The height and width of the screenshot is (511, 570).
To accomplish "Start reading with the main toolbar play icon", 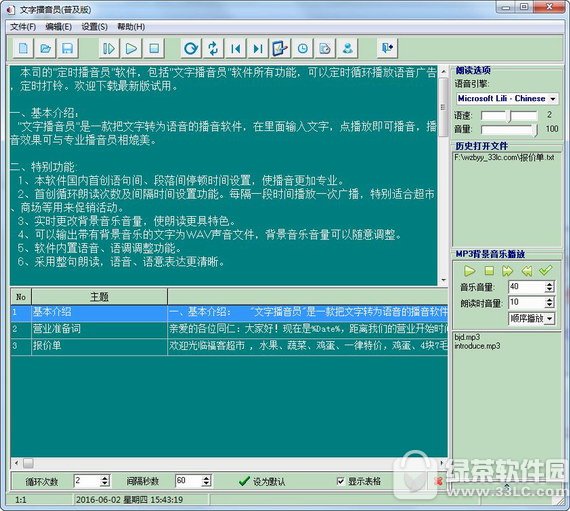I will (x=131, y=48).
